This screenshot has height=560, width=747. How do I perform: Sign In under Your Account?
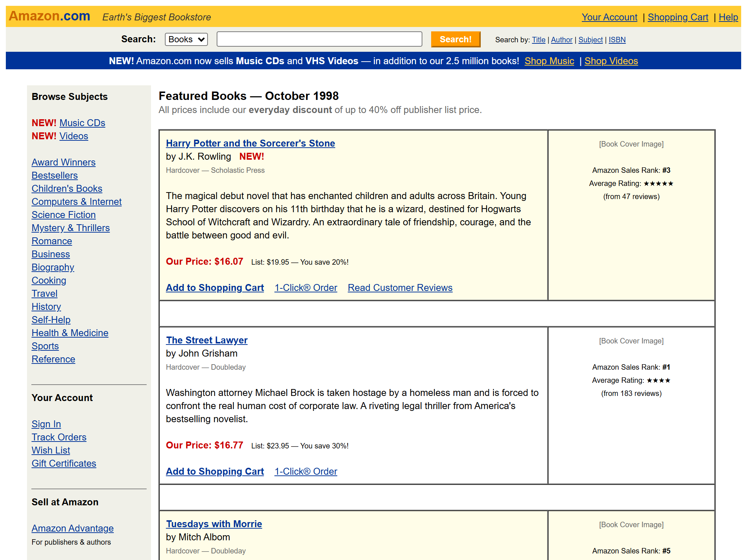click(x=46, y=424)
